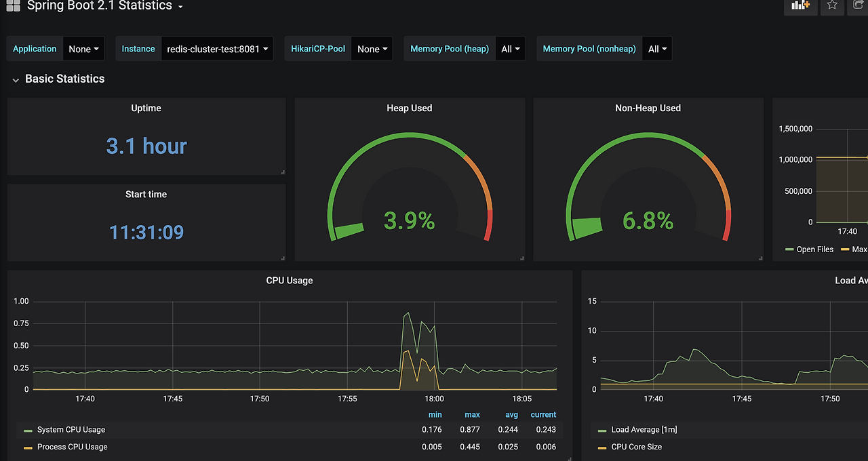The width and height of the screenshot is (868, 461).
Task: Open the Memory Pool (heap) All dropdown
Action: pyautogui.click(x=511, y=49)
